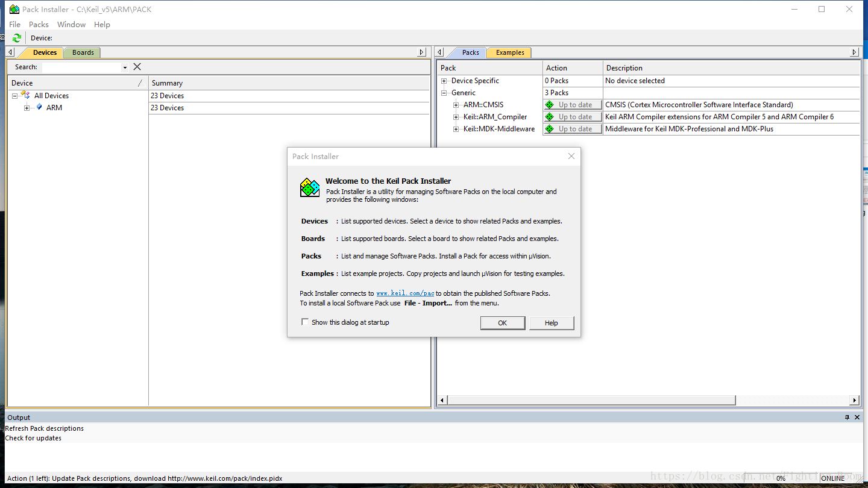Pin the Output panel

point(847,417)
